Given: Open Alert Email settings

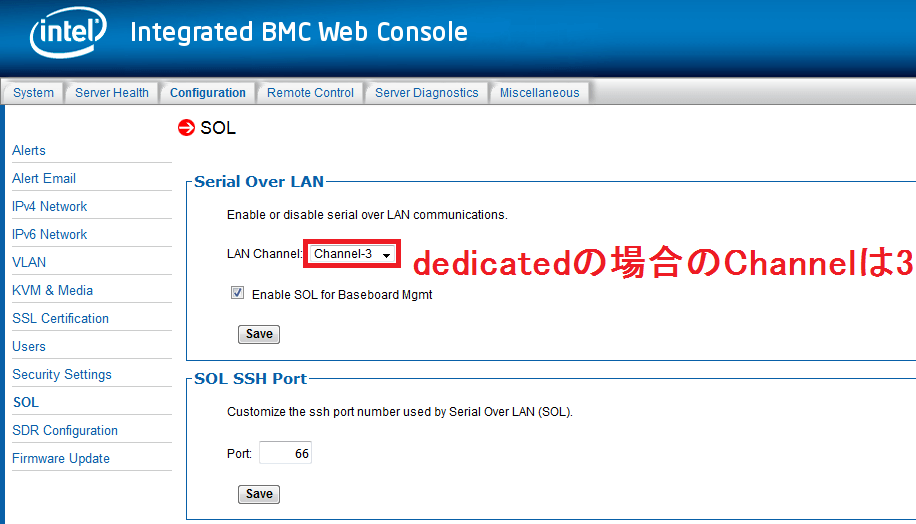Looking at the screenshot, I should click(44, 179).
